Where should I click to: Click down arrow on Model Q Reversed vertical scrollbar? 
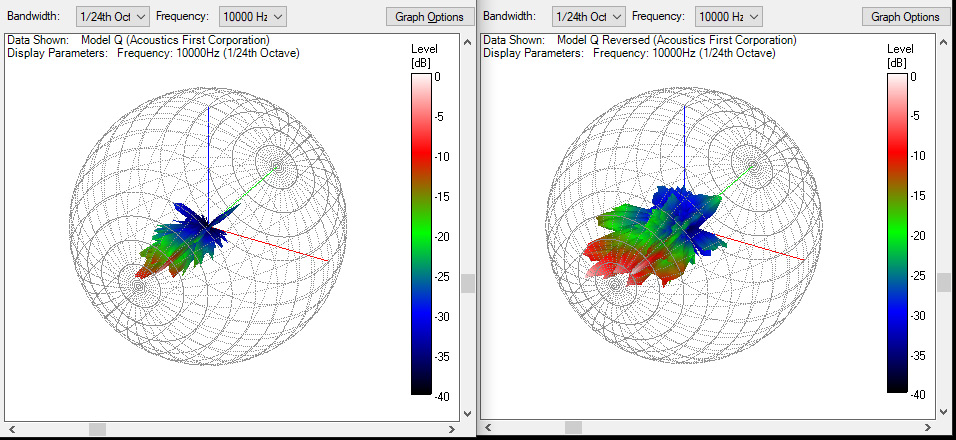coord(943,414)
